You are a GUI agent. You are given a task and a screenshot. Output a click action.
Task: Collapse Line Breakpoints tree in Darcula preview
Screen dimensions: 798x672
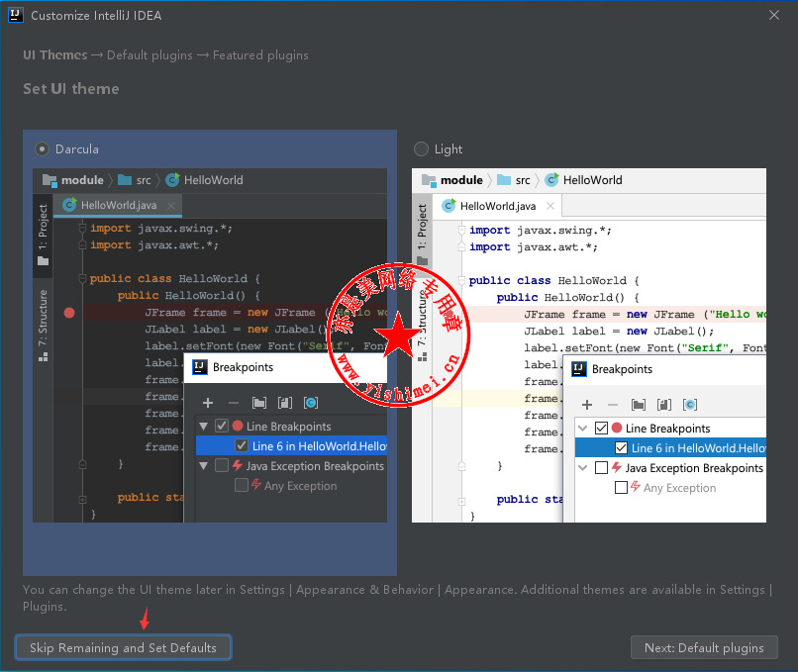point(204,427)
